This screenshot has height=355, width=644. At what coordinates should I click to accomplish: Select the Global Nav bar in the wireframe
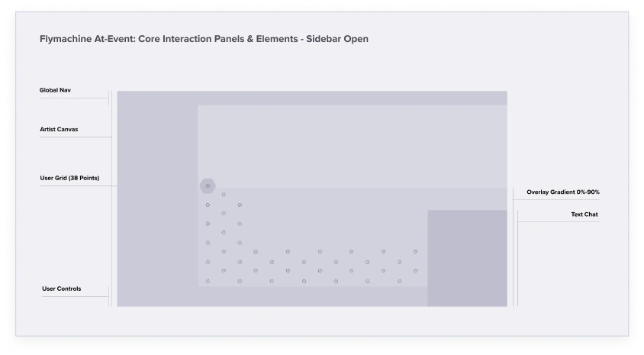tap(311, 98)
